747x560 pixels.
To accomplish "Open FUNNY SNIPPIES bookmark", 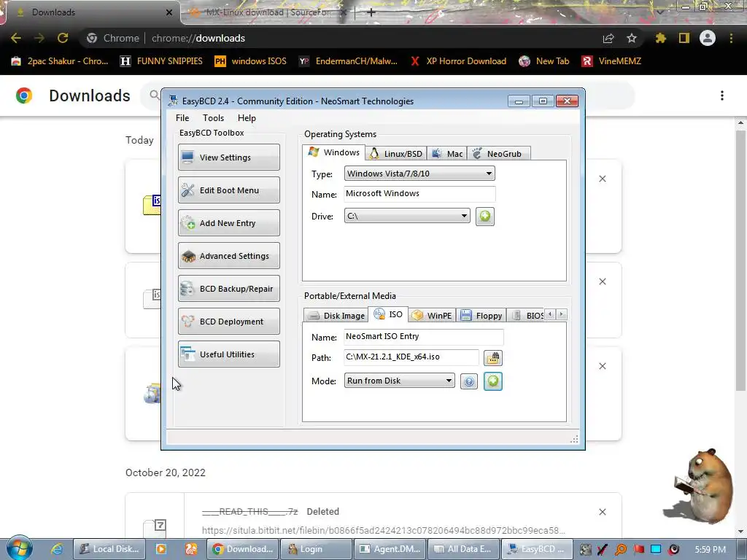I will (x=161, y=61).
